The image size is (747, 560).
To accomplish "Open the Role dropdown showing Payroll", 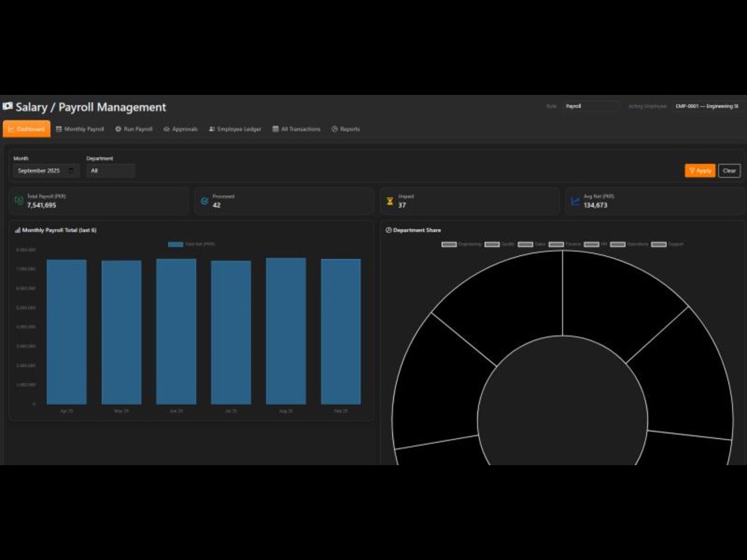I will pyautogui.click(x=591, y=106).
